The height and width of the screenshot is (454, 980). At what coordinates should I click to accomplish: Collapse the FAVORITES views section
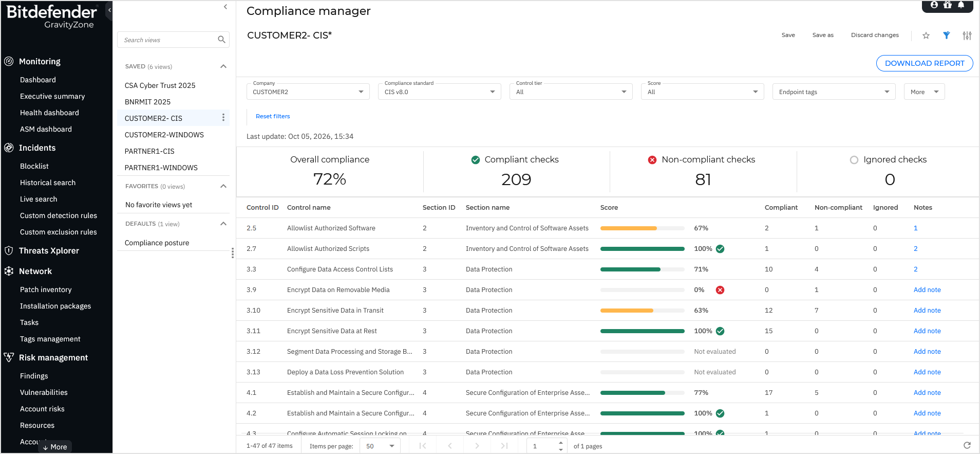(223, 186)
